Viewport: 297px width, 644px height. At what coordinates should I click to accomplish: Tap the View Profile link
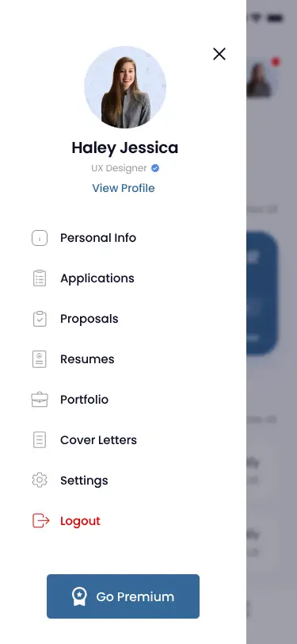click(124, 188)
